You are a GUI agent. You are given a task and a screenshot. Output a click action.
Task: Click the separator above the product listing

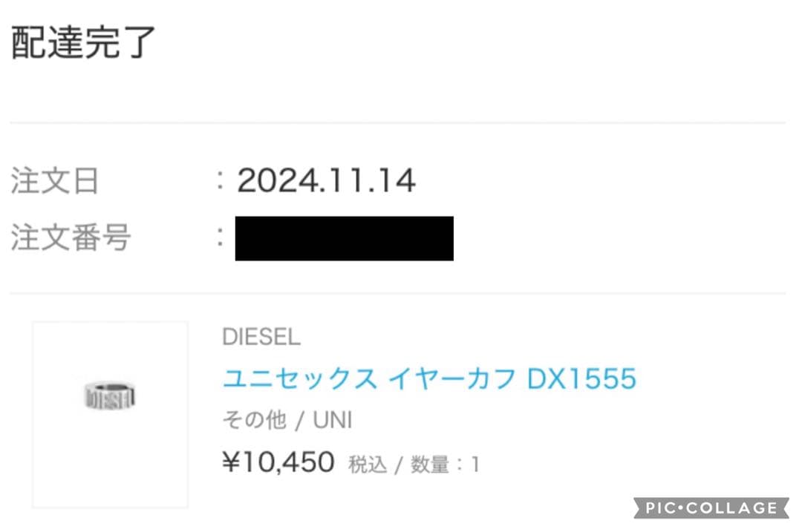pos(401,292)
